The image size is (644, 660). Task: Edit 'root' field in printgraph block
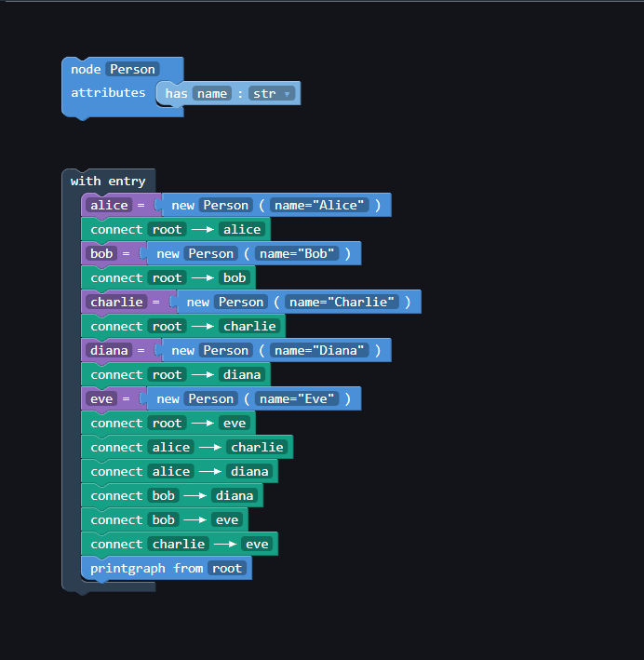point(227,568)
